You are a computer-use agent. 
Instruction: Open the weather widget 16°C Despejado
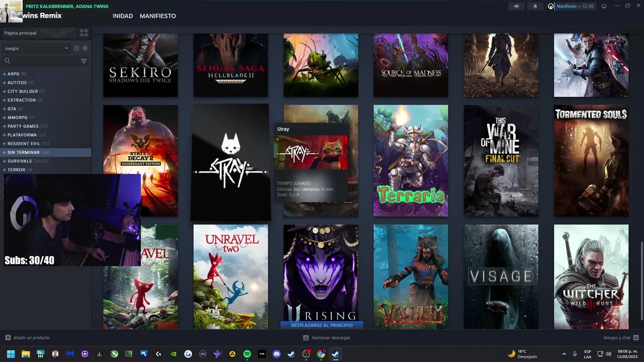pyautogui.click(x=522, y=354)
